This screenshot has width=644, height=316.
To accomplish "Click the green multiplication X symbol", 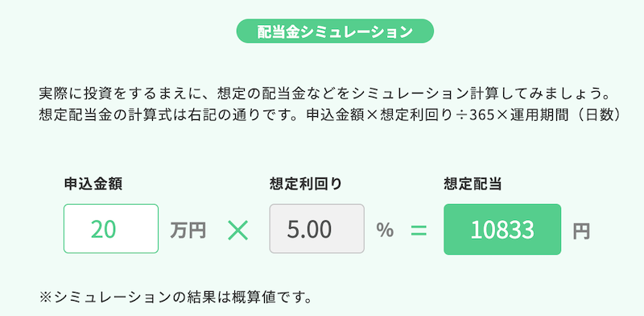I will point(237,231).
